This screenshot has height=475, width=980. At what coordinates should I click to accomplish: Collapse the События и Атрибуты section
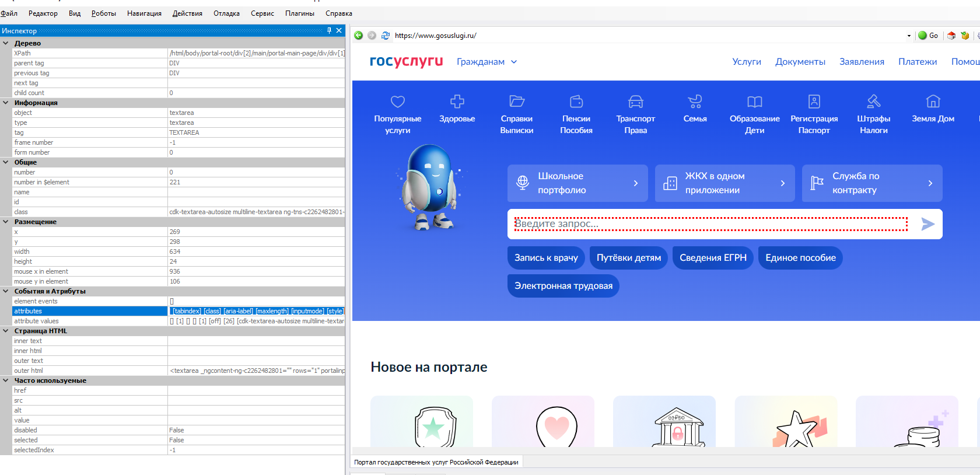[x=6, y=291]
